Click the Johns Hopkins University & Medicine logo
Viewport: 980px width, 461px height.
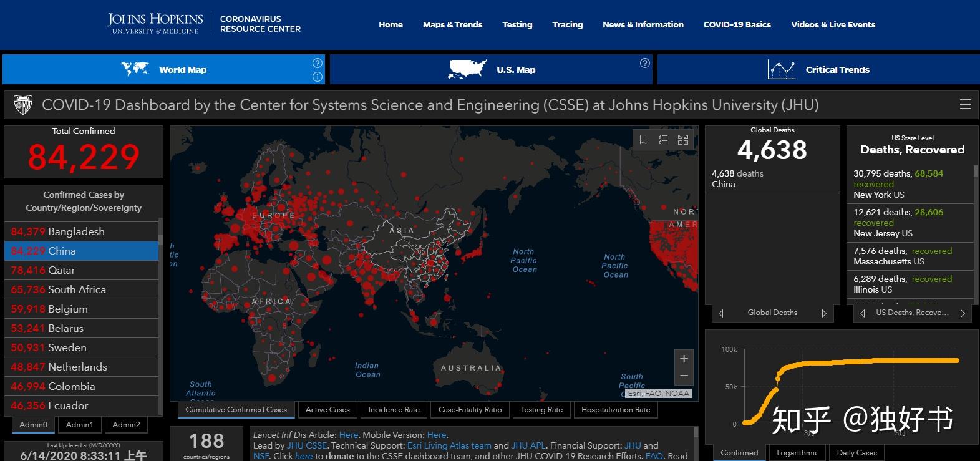coord(155,24)
